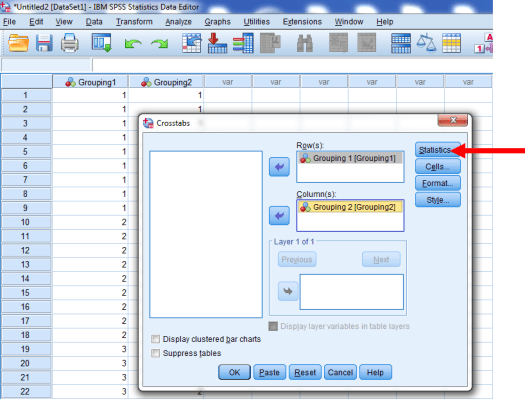Click the Split file icon

point(401,43)
